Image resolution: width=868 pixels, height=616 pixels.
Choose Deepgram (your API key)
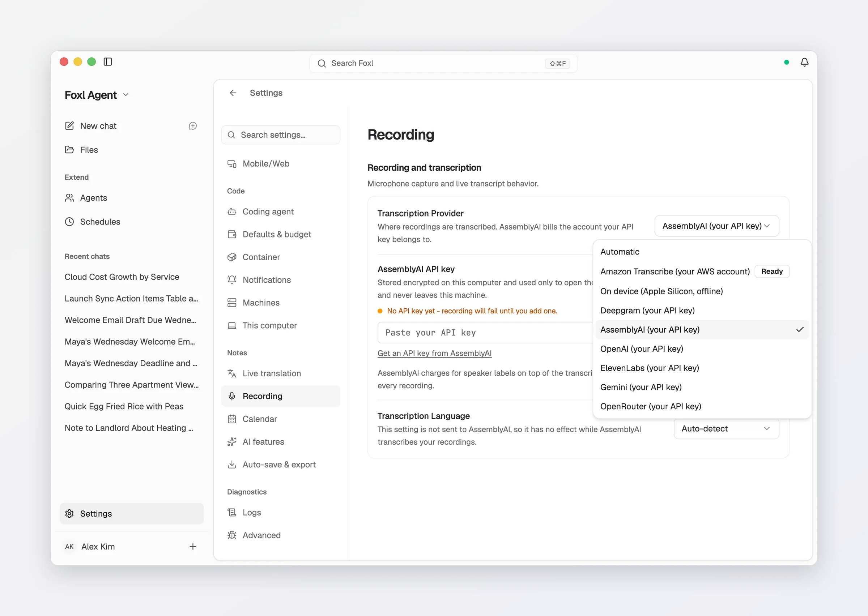click(x=702, y=311)
